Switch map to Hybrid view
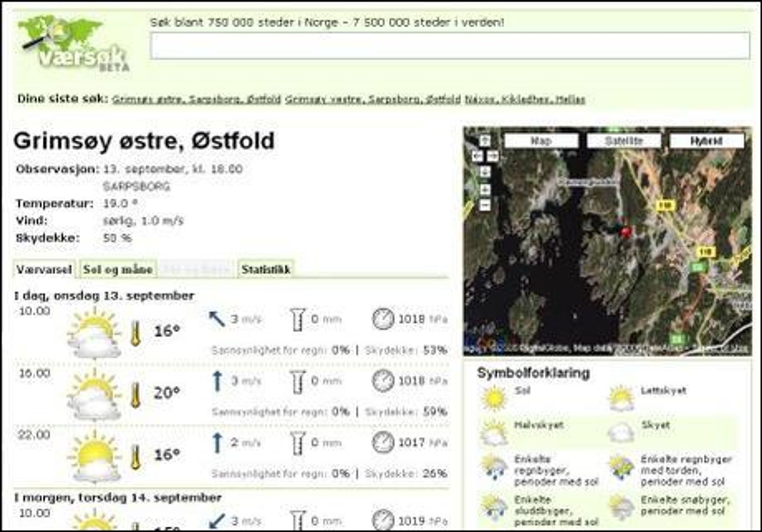The image size is (762, 532). [x=706, y=141]
